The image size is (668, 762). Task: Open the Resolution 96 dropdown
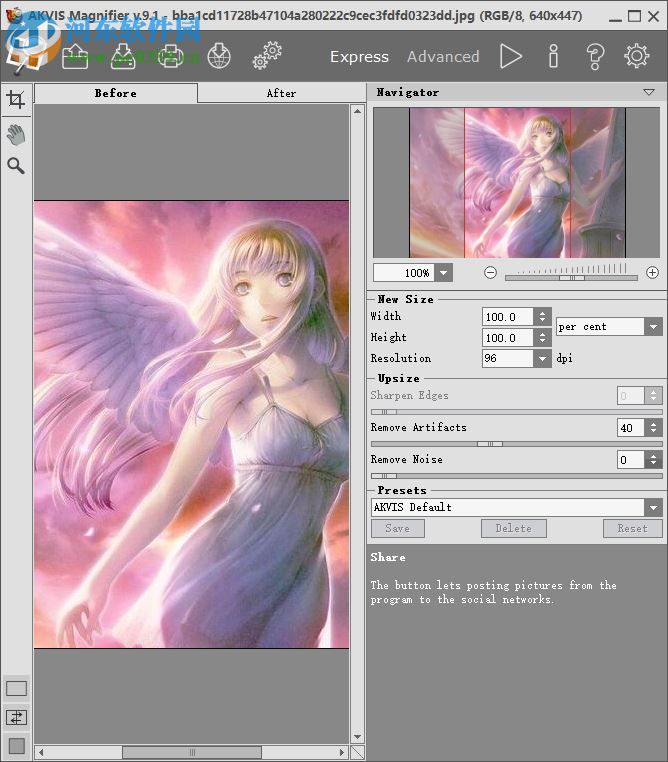coord(542,359)
